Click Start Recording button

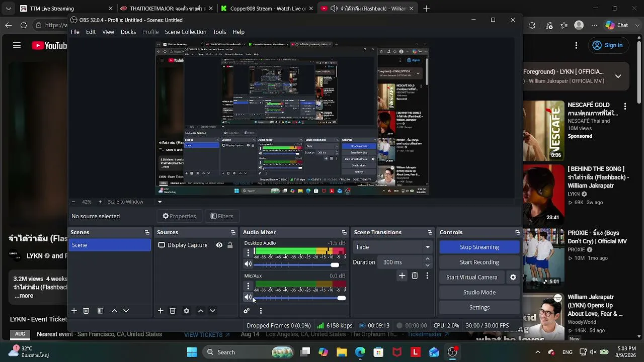[x=479, y=262]
